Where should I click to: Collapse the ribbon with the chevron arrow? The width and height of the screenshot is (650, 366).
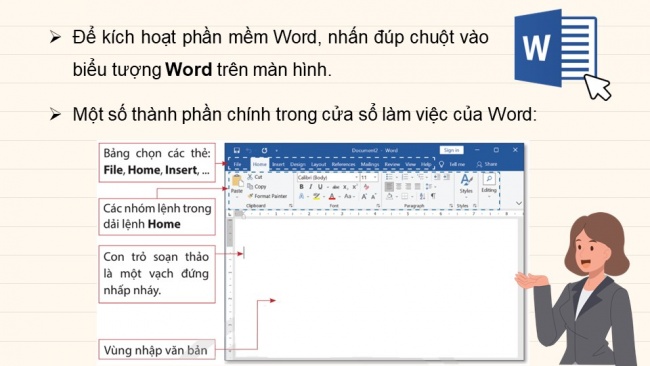coord(519,203)
